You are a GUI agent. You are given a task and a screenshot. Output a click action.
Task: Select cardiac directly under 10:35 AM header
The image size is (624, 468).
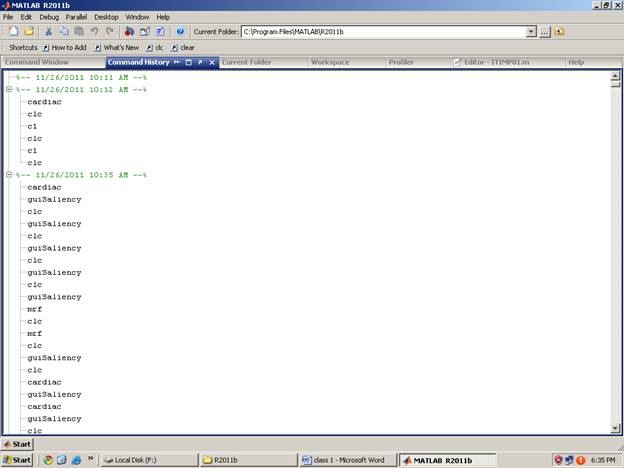44,187
